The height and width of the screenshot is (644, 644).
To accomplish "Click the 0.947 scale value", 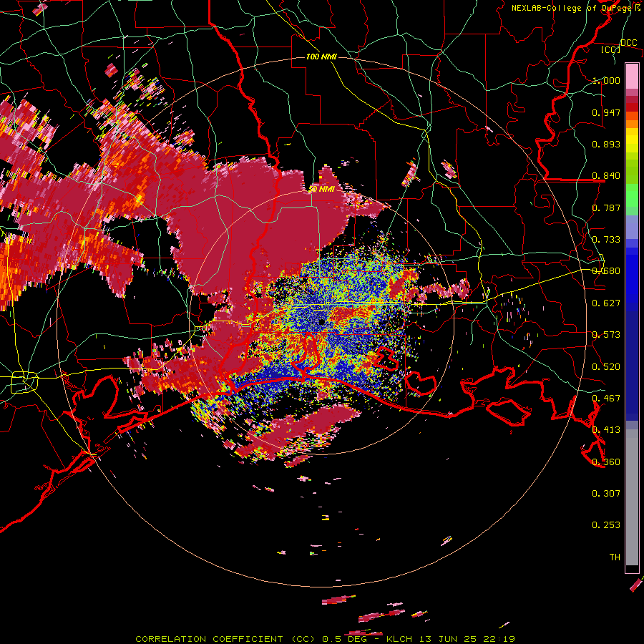I will tap(606, 112).
